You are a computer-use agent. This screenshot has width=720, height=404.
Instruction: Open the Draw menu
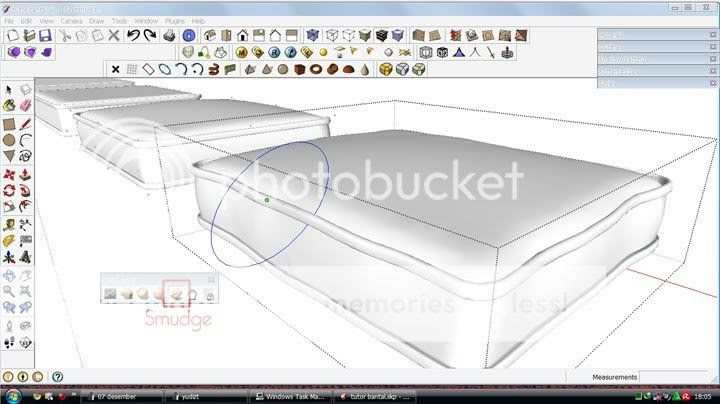[96, 21]
